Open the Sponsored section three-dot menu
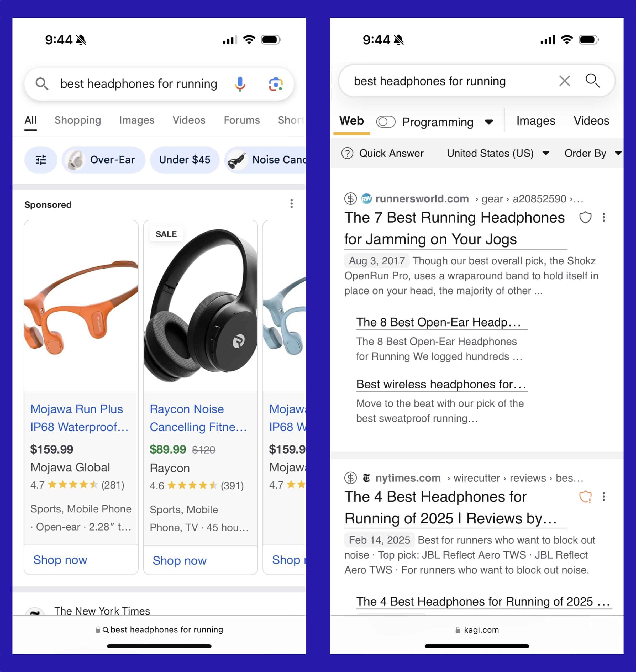This screenshot has width=636, height=672. point(292,204)
